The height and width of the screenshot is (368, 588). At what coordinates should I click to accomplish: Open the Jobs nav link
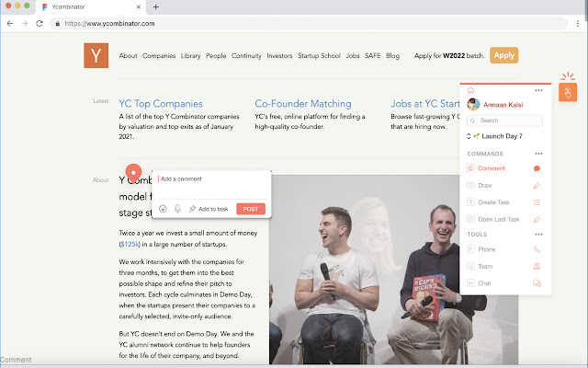353,55
